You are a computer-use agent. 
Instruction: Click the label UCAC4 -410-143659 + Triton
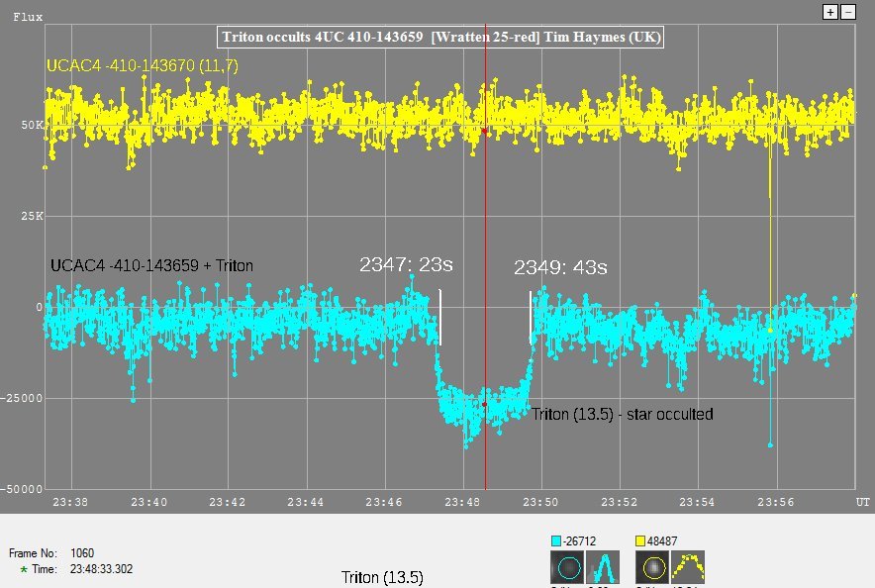click(x=151, y=265)
